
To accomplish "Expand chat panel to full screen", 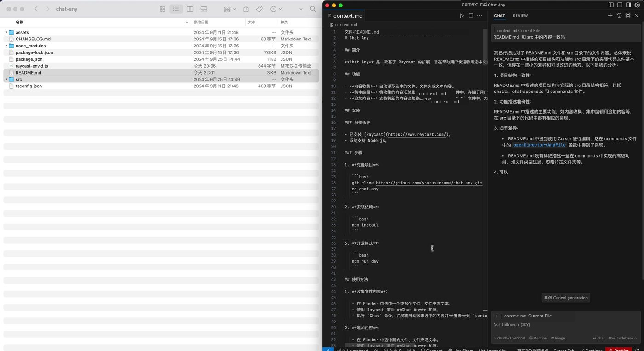I will point(628,16).
